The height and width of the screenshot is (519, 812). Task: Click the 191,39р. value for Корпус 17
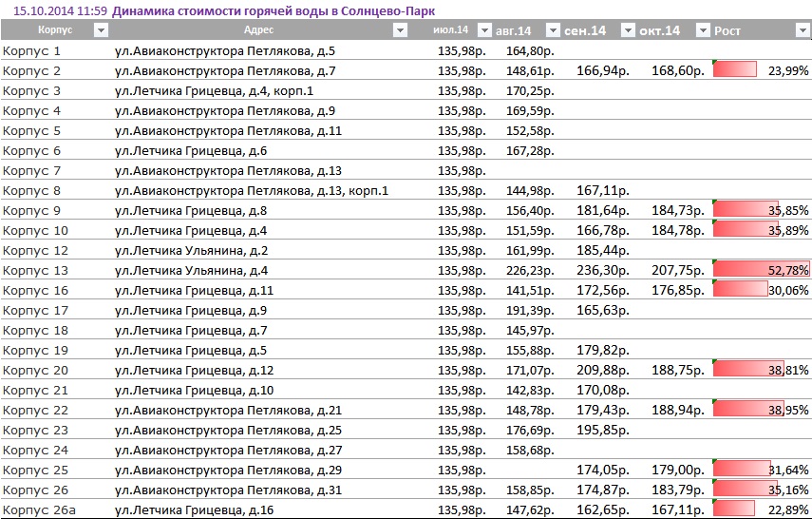click(x=530, y=311)
